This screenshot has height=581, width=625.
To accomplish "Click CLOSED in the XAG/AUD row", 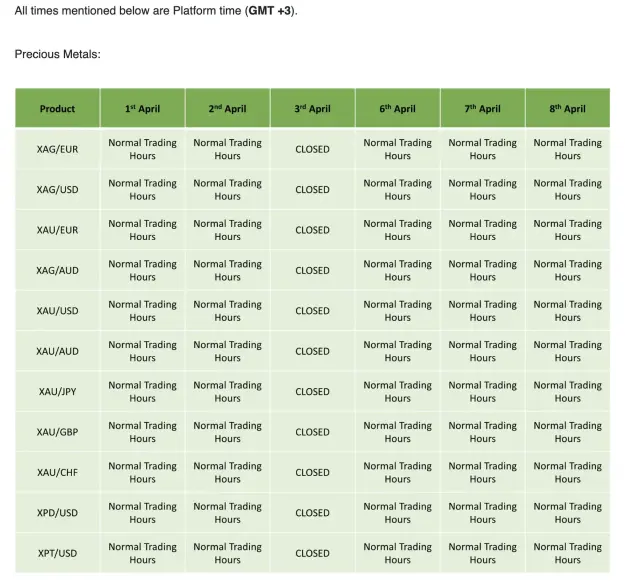I will [x=312, y=270].
